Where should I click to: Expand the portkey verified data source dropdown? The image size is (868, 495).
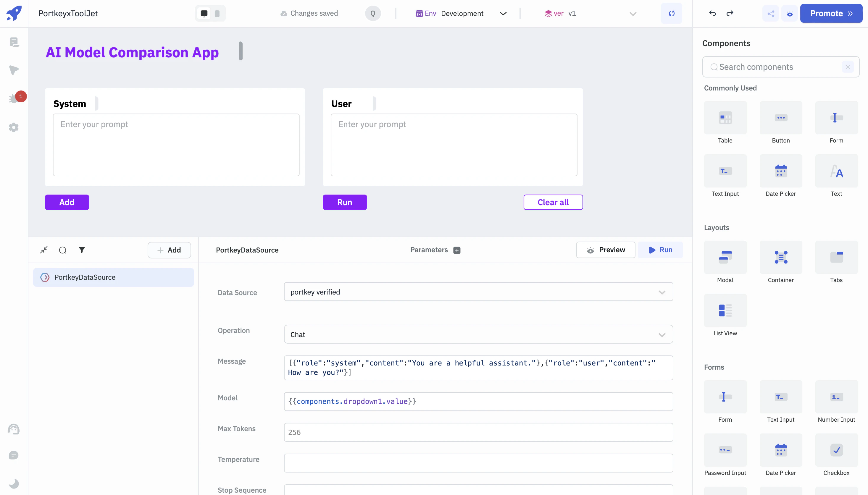pyautogui.click(x=478, y=292)
